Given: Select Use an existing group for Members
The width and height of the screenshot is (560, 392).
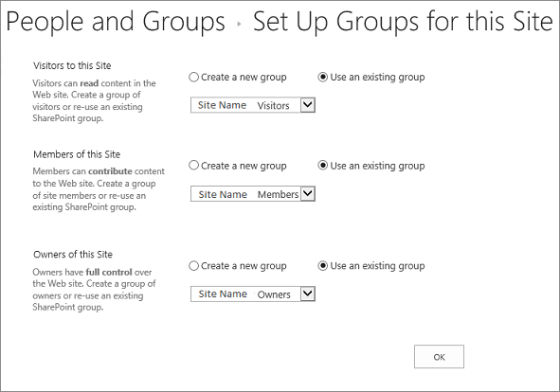Looking at the screenshot, I should click(x=322, y=166).
